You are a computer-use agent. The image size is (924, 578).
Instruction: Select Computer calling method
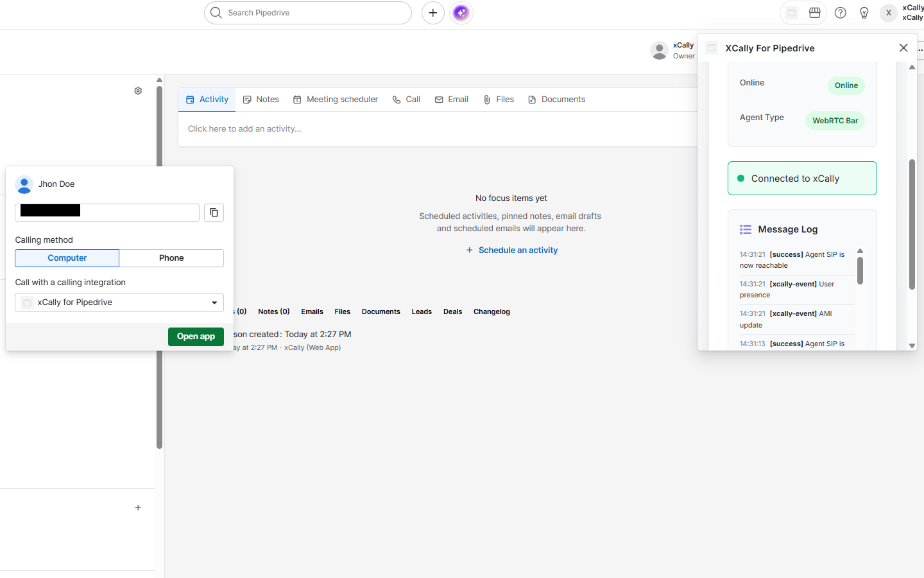67,258
